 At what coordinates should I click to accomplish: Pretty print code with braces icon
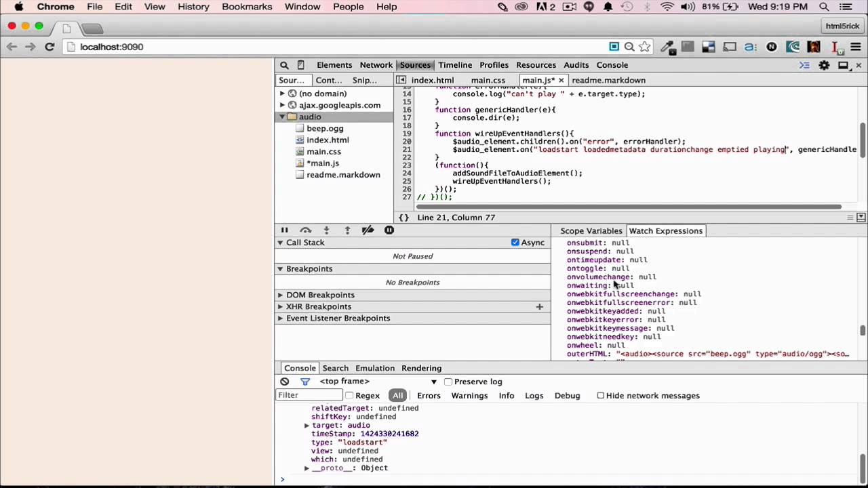pyautogui.click(x=403, y=218)
